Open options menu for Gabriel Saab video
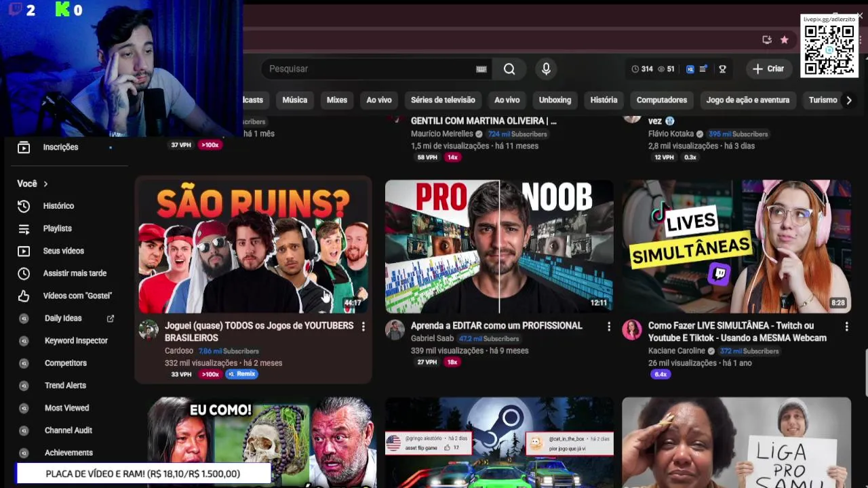The height and width of the screenshot is (488, 868). (x=609, y=327)
